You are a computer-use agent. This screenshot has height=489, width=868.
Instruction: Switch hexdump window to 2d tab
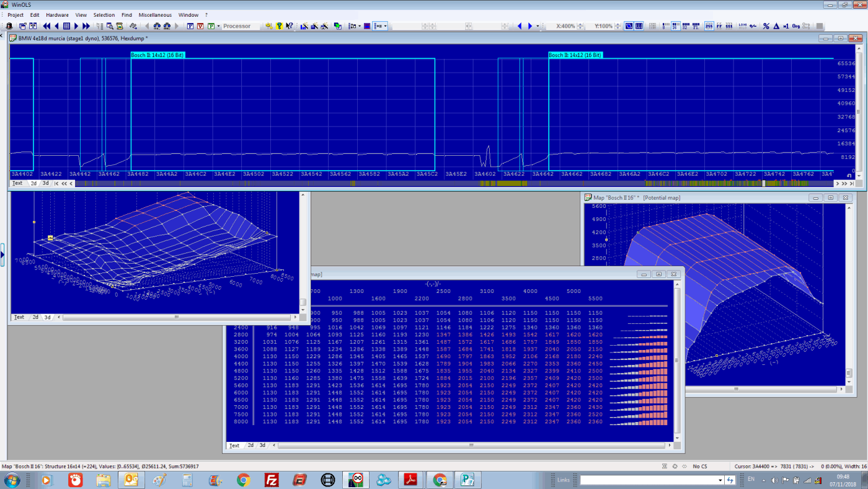click(x=34, y=183)
